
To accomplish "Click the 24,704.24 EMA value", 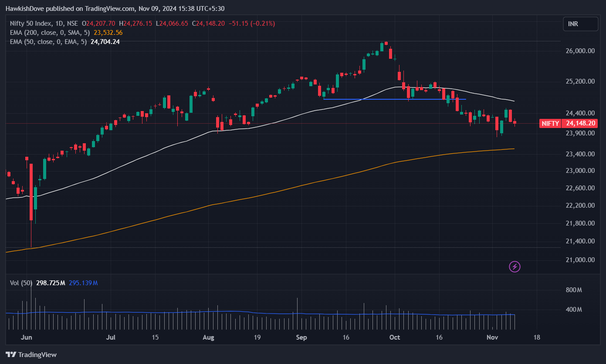I will coord(105,42).
